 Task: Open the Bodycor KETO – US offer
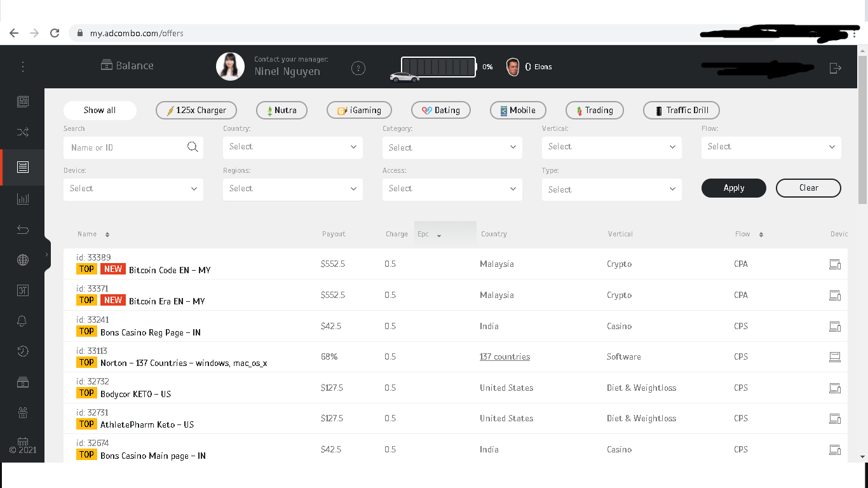click(135, 394)
